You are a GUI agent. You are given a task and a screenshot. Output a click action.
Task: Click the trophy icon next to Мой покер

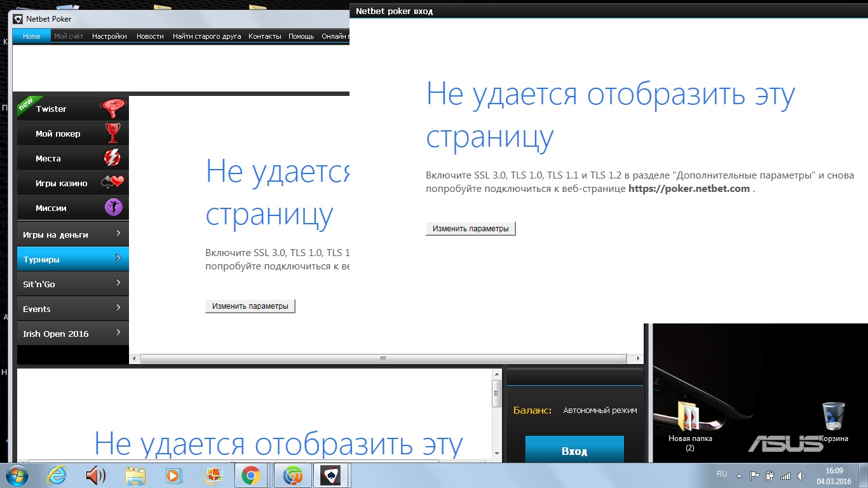tap(112, 133)
